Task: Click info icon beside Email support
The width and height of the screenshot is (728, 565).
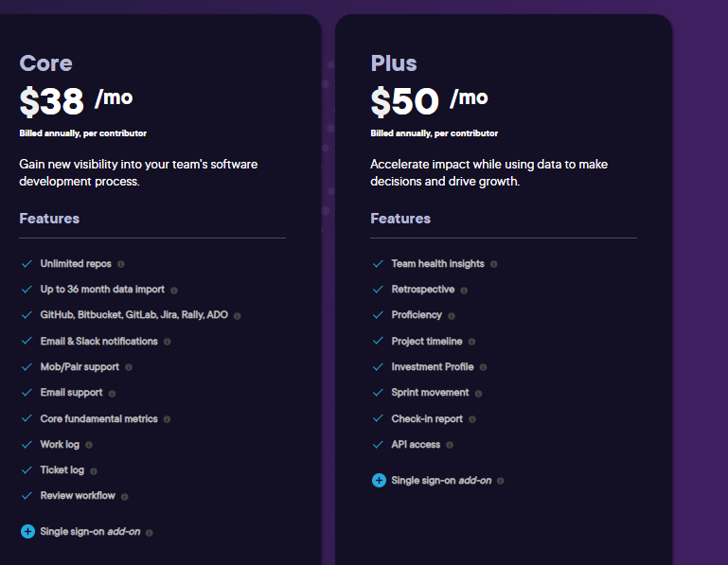Action: pyautogui.click(x=112, y=393)
